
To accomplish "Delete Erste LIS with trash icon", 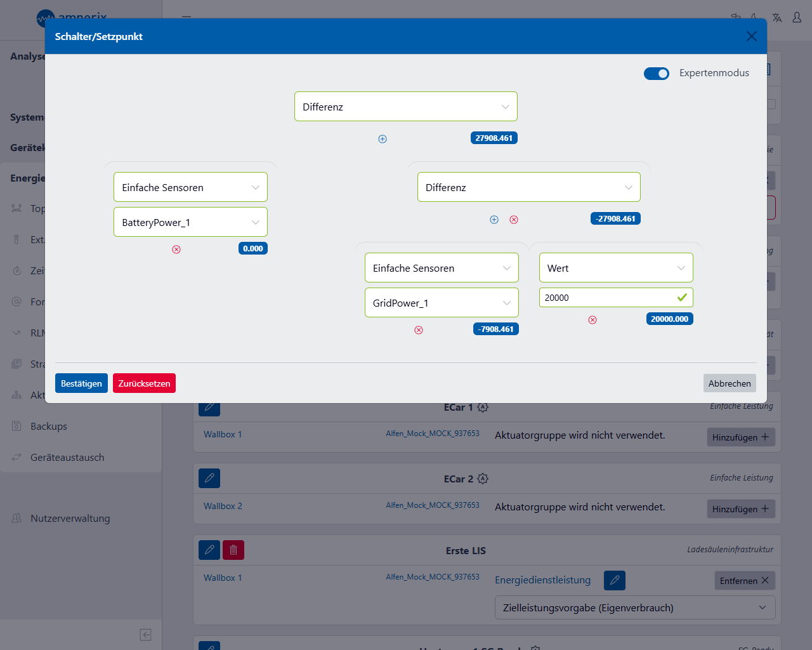I will pyautogui.click(x=233, y=550).
